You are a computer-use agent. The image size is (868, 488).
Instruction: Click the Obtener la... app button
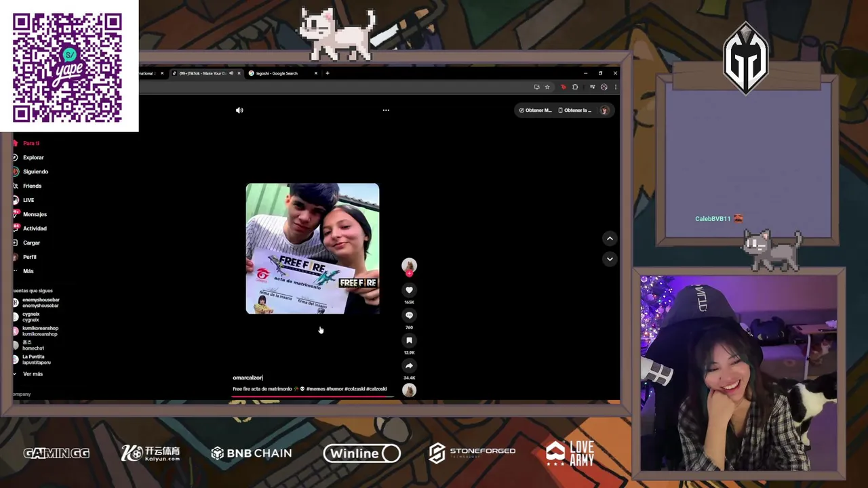(x=575, y=110)
